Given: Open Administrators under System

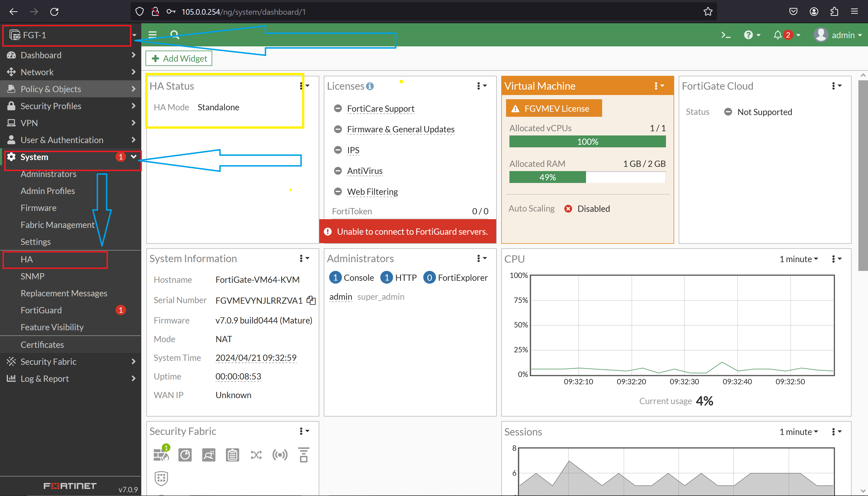Looking at the screenshot, I should (x=48, y=174).
